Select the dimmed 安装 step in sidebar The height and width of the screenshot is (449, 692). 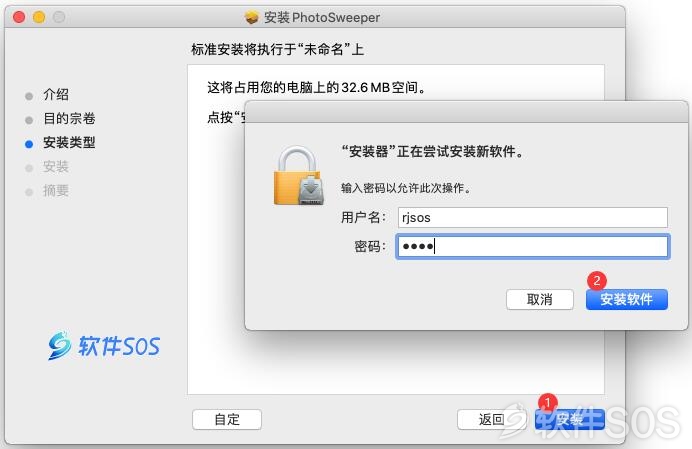(56, 166)
